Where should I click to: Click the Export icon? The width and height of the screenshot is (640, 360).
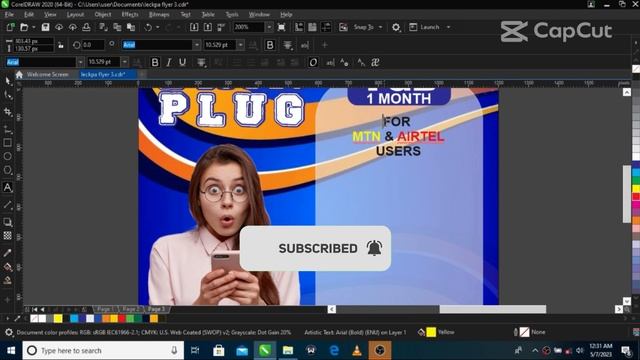[208, 27]
